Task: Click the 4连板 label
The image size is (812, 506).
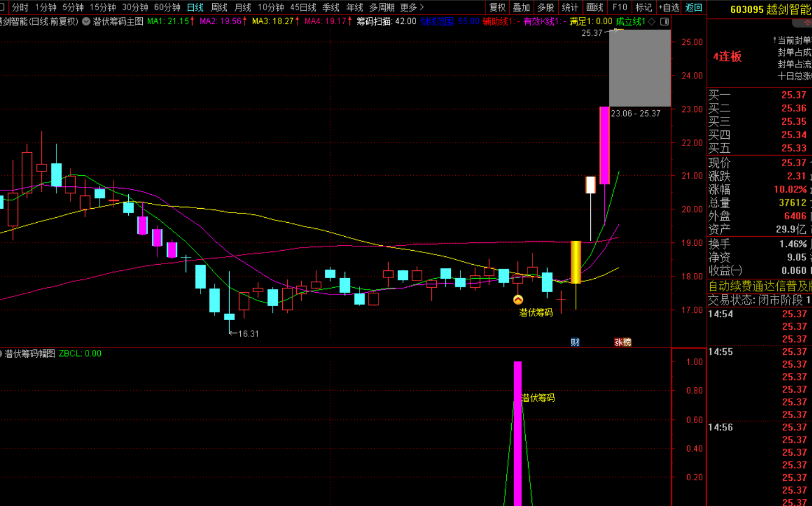Action: click(x=727, y=57)
